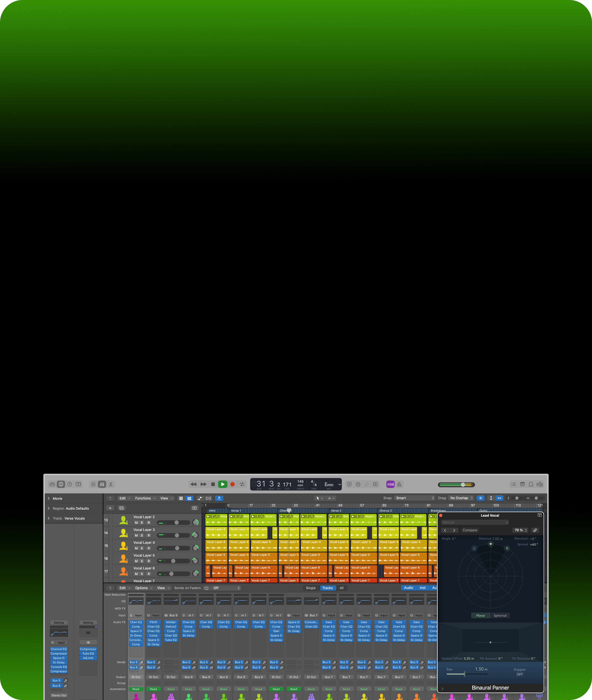Fast forward with the double-right arrows
Viewport: 592px width, 700px height.
point(203,484)
